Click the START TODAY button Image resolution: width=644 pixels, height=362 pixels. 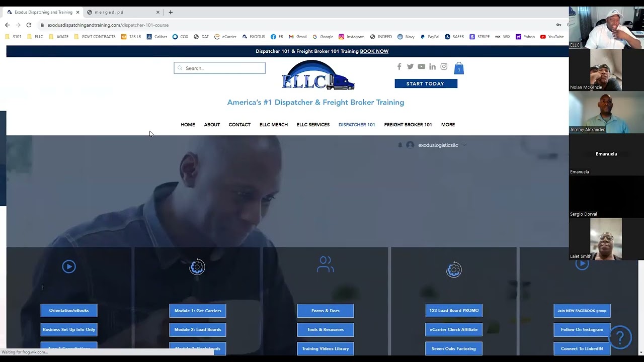click(x=426, y=83)
